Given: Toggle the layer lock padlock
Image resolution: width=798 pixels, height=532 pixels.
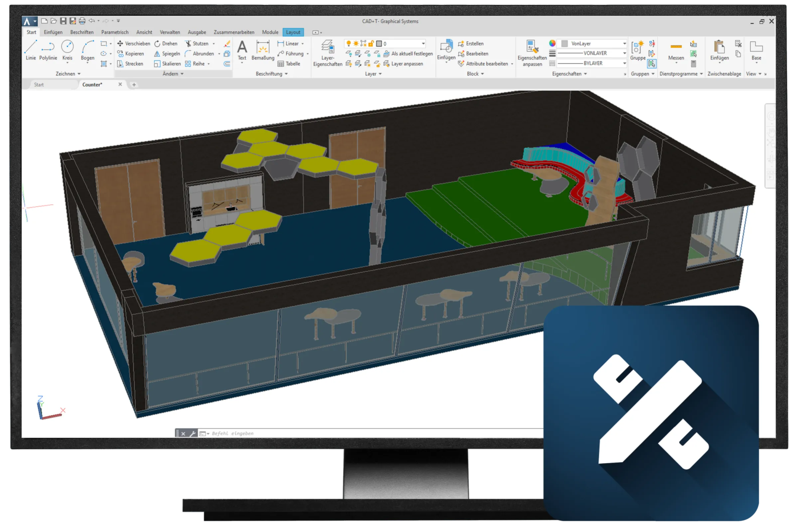Looking at the screenshot, I should click(x=371, y=44).
